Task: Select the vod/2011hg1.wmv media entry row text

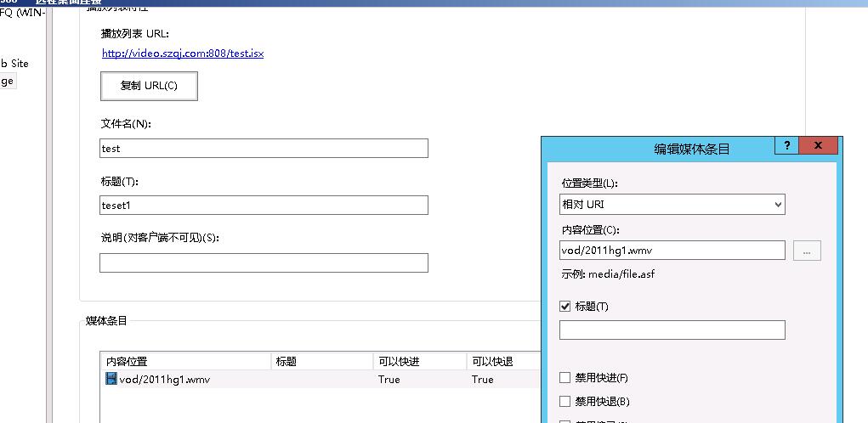Action: point(164,380)
